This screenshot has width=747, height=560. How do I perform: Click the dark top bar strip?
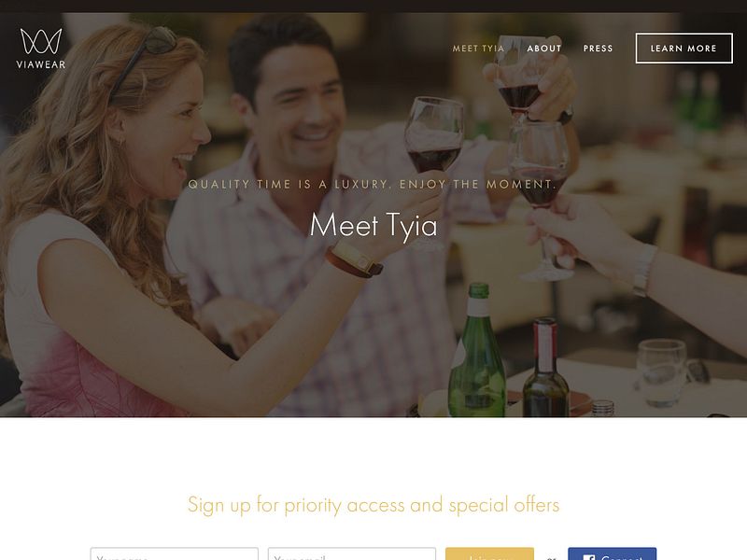coord(373,7)
